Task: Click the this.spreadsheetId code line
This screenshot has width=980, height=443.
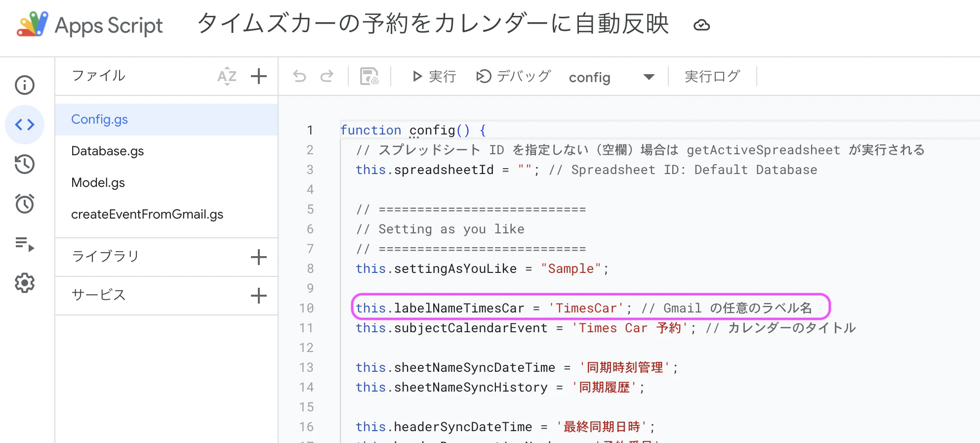Action: (x=586, y=170)
